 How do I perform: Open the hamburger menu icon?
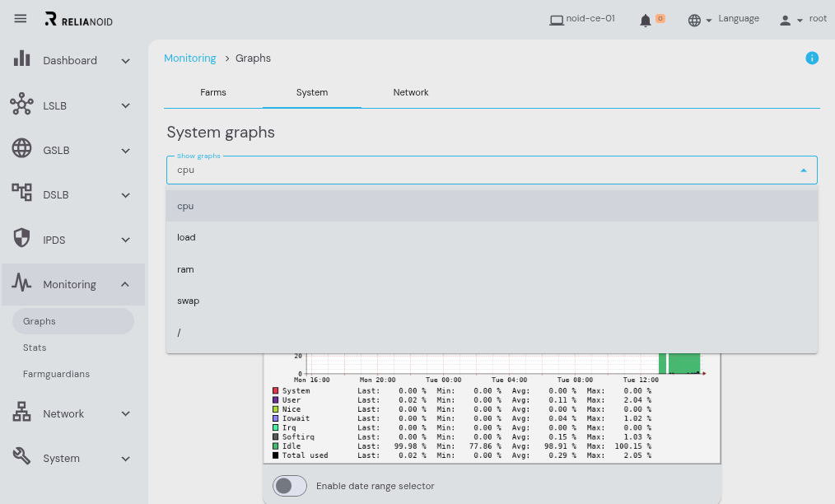tap(21, 19)
